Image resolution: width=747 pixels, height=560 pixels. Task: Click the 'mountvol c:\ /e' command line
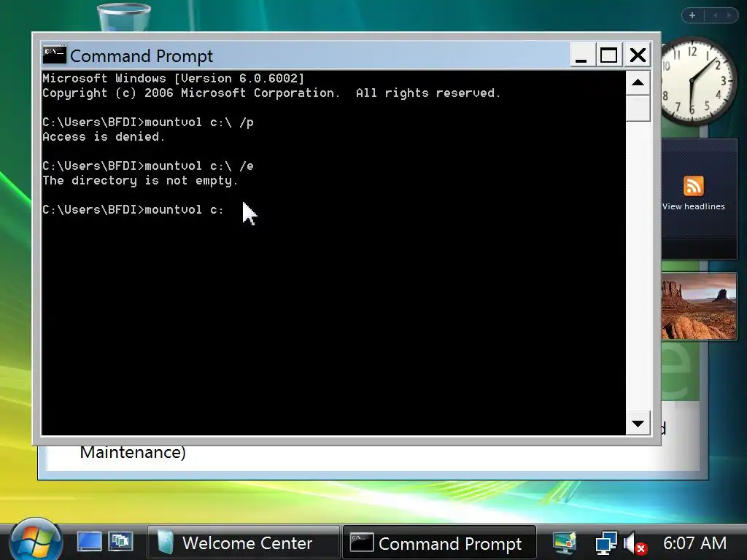(147, 166)
